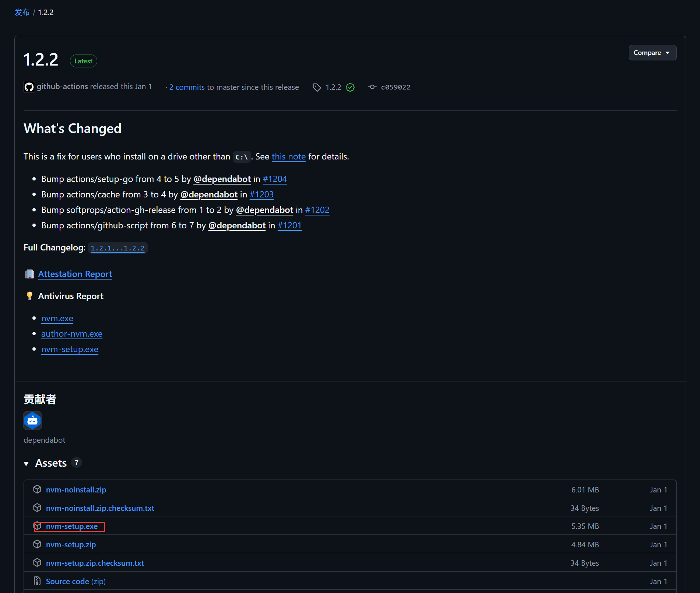Click the dependabot name under contributor avatar

coord(45,440)
